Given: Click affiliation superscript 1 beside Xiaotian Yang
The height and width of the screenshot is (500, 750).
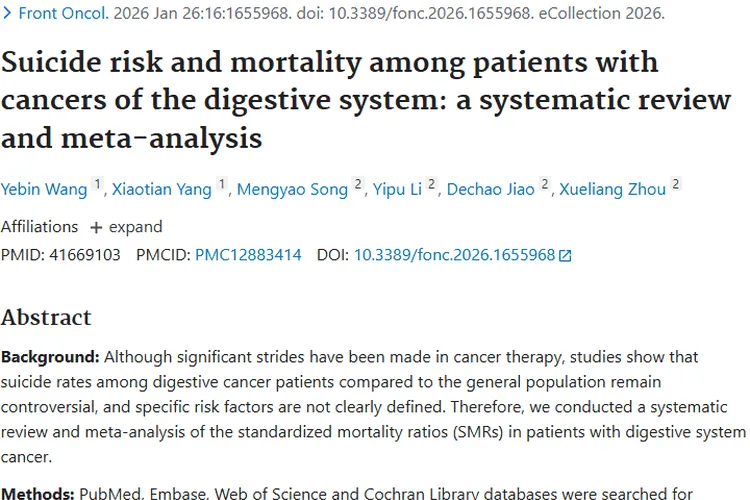Looking at the screenshot, I should 222,185.
